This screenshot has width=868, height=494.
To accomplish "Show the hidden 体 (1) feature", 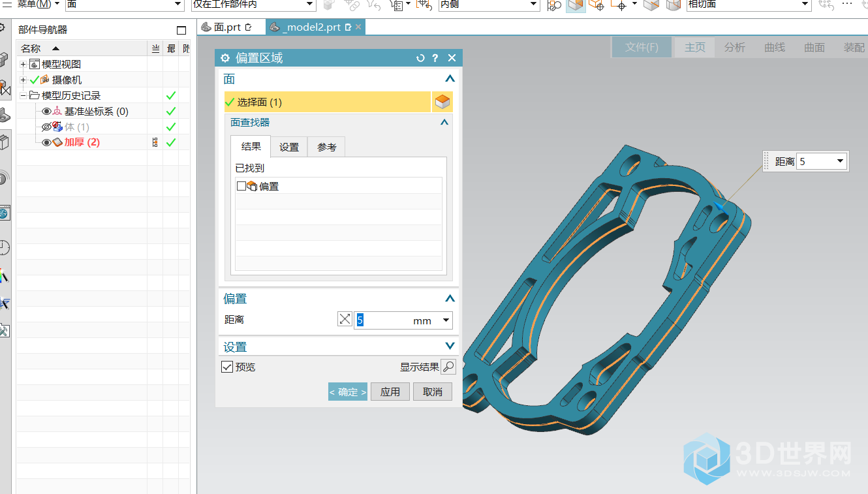I will tap(46, 127).
